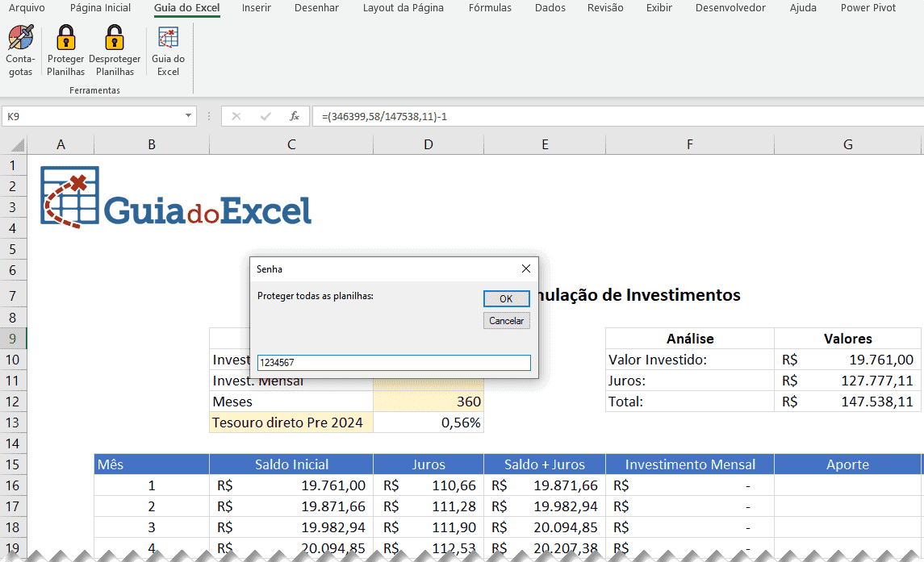
Task: Switch to the Desenhar tab
Action: click(x=316, y=7)
